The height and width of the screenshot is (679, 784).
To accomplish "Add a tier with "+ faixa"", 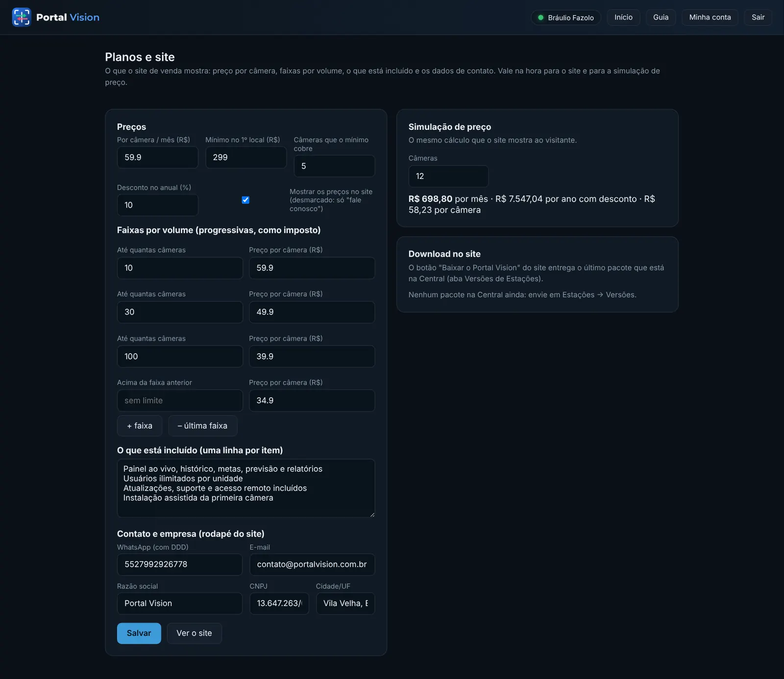I will [x=140, y=426].
